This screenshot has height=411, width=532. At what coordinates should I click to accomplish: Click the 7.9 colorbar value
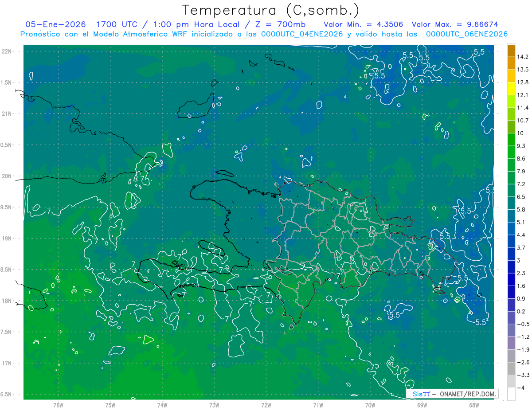point(521,172)
